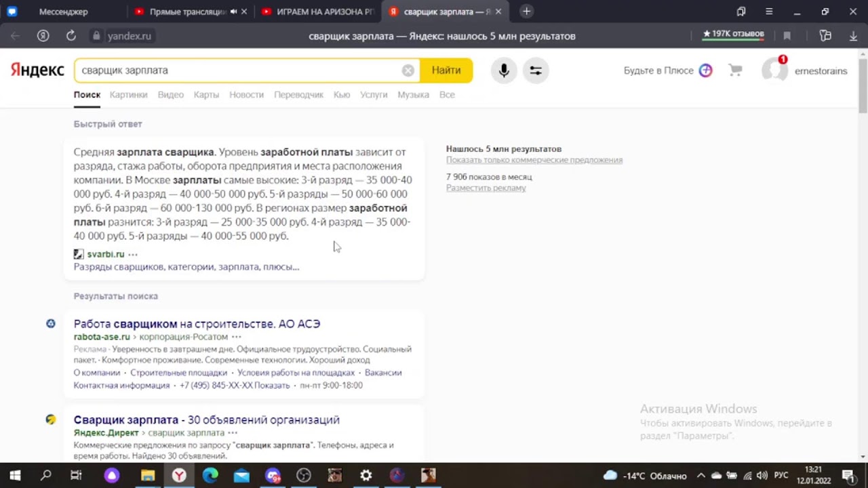Open options dots after корпорация-Росатом
The width and height of the screenshot is (868, 488).
[236, 337]
